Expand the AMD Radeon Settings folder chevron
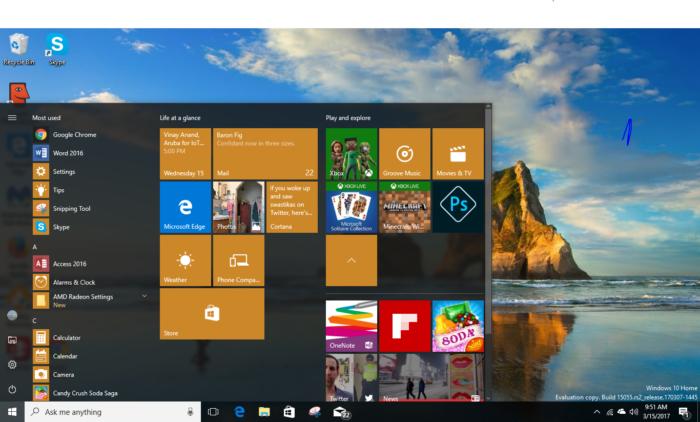Screen dimensions: 700x422 coord(144,296)
